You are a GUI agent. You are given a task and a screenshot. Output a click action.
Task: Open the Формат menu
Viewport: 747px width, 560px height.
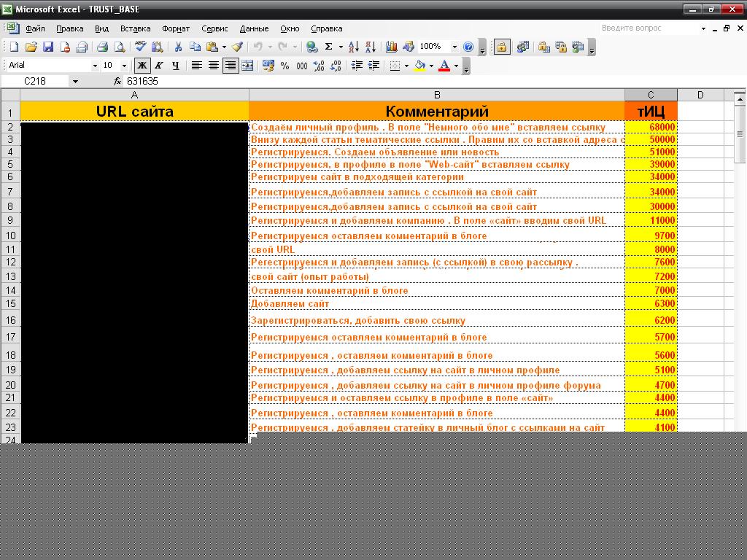176,28
